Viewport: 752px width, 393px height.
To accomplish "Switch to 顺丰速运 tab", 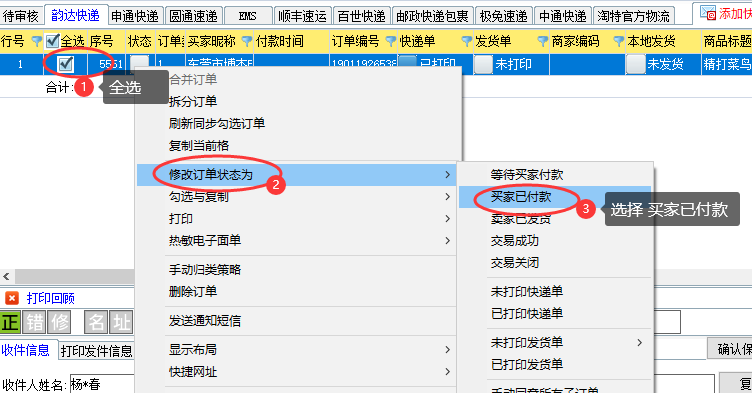I will [302, 16].
